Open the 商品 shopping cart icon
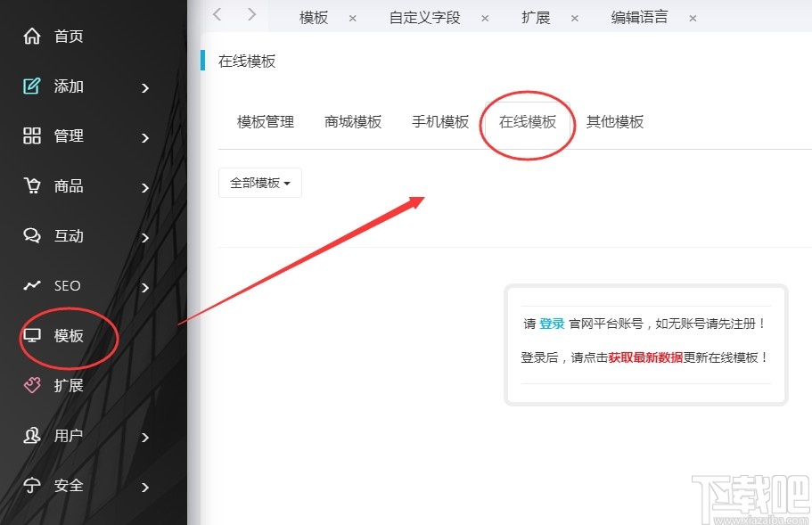 click(x=31, y=185)
